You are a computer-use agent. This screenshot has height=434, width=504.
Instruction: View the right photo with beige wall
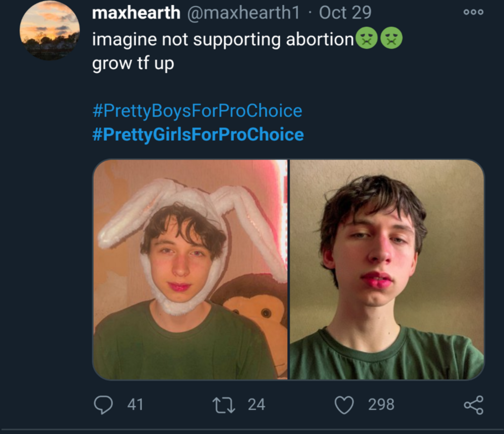[387, 269]
